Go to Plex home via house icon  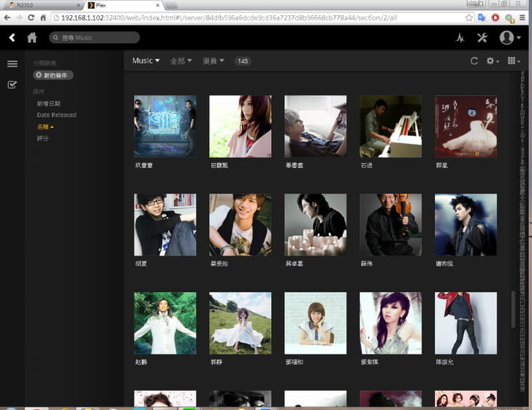click(32, 38)
